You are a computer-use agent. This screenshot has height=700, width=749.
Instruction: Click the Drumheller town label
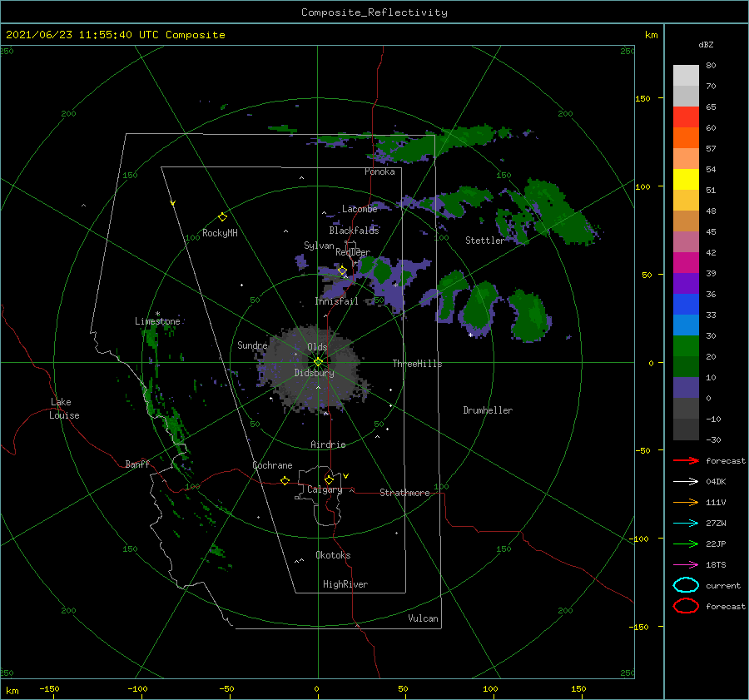tap(488, 410)
